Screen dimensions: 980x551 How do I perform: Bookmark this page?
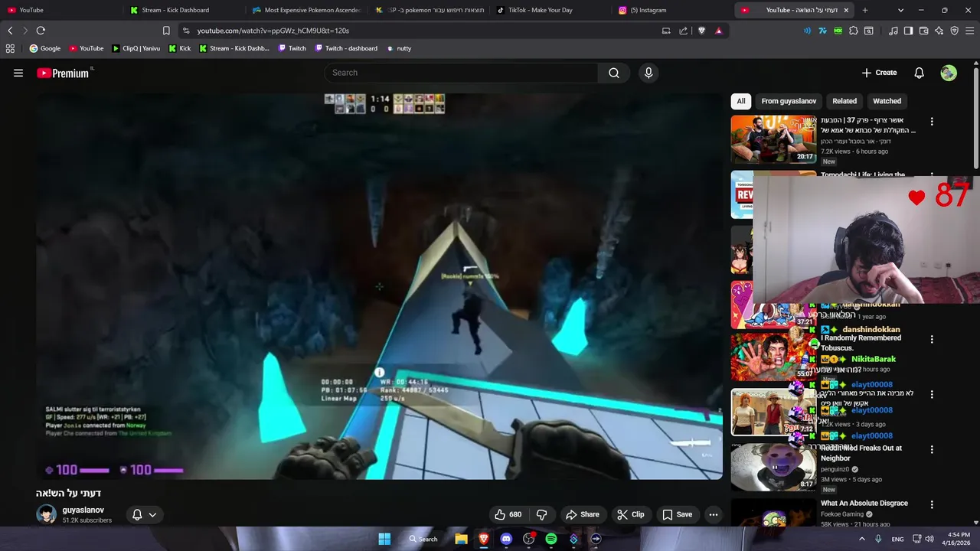pyautogui.click(x=166, y=31)
